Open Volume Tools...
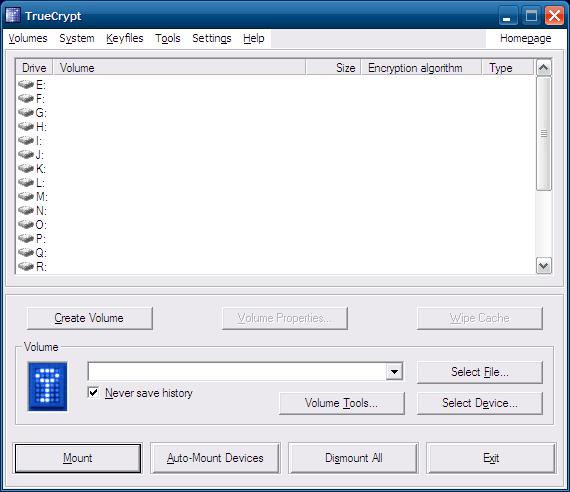The image size is (570, 492). click(x=342, y=403)
